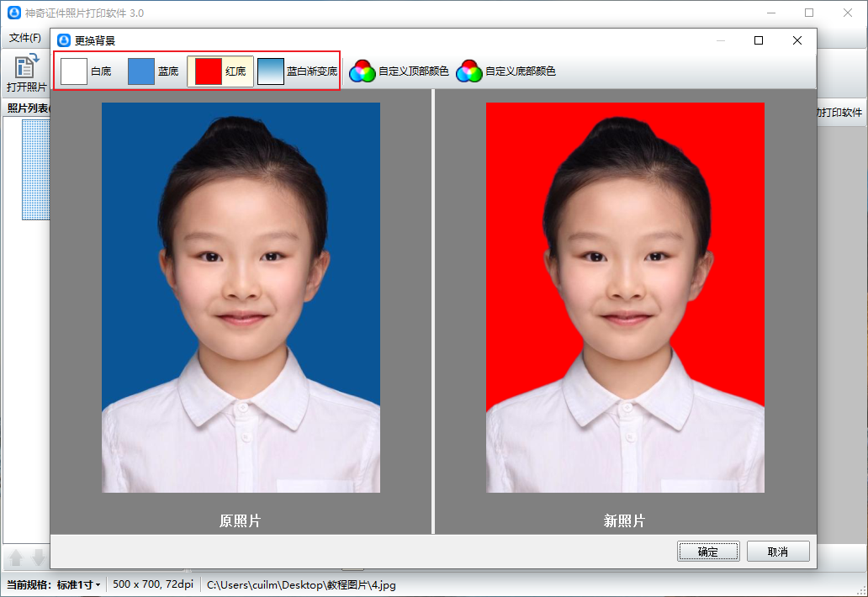This screenshot has height=597, width=868.
Task: Click the 确定 button to confirm
Action: pos(708,552)
